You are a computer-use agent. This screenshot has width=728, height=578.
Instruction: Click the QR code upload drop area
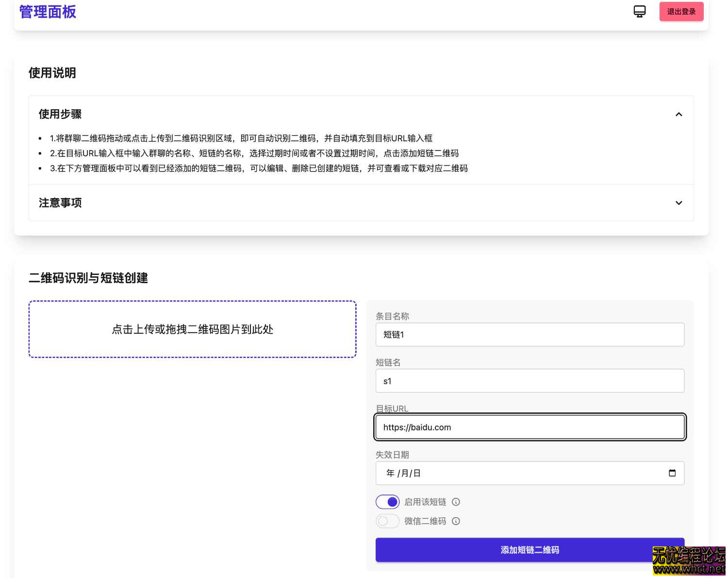click(192, 329)
